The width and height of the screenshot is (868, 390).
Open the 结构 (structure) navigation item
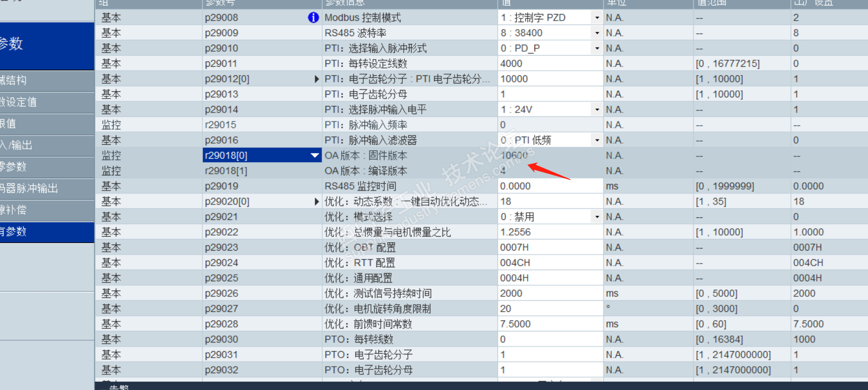(x=47, y=81)
